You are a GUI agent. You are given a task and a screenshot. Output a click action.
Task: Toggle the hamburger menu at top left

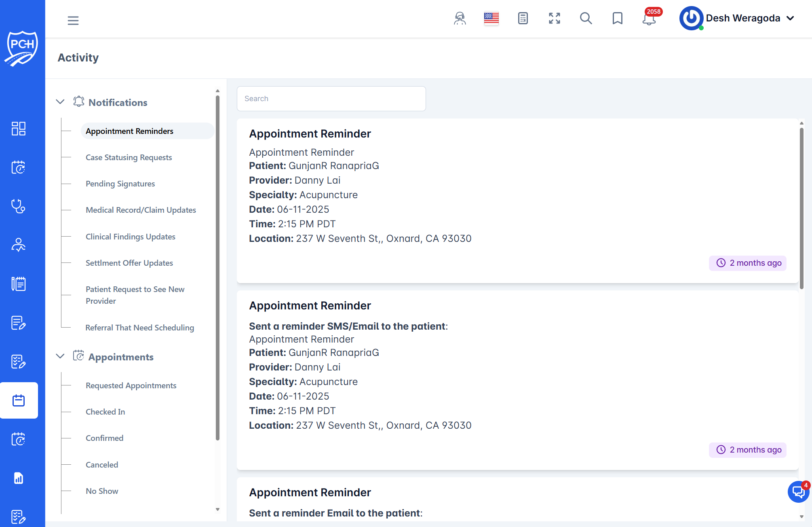[x=73, y=20]
